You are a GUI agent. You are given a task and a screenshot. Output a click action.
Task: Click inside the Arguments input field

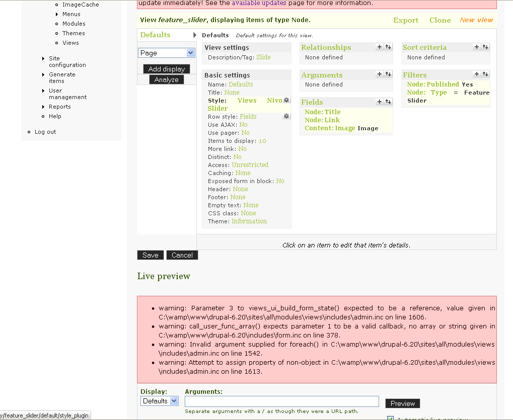(281, 401)
